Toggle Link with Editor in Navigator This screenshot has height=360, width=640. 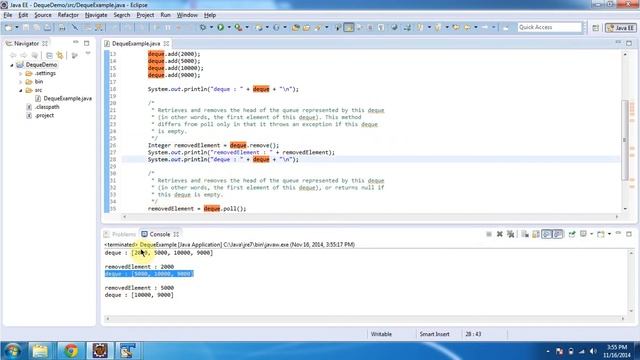click(60, 55)
